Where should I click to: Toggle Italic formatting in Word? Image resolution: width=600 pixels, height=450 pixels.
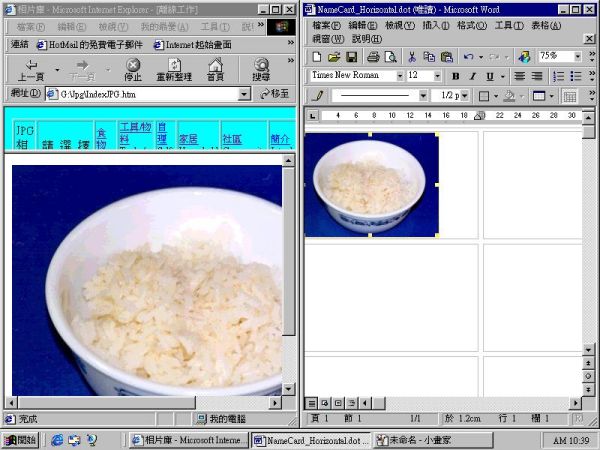point(472,76)
